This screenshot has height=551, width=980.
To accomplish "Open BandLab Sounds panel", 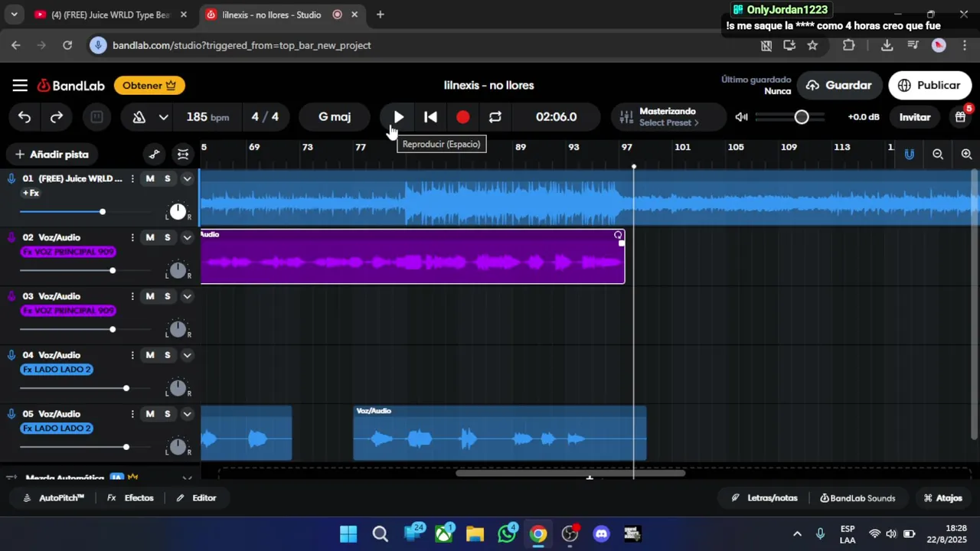I will [857, 498].
